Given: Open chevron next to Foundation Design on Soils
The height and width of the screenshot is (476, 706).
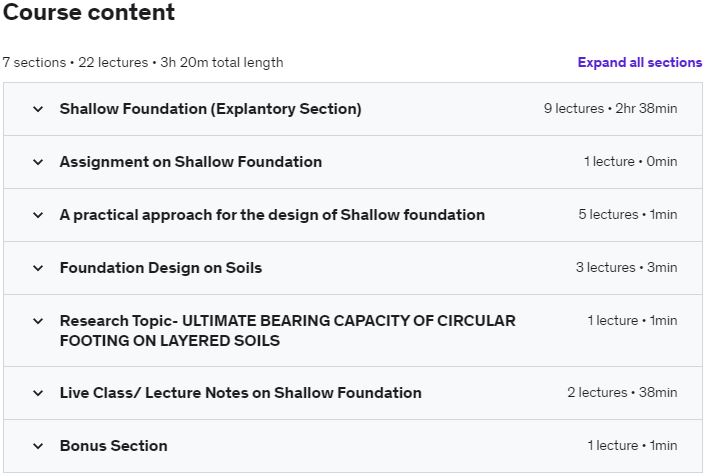Looking at the screenshot, I should click(x=38, y=268).
